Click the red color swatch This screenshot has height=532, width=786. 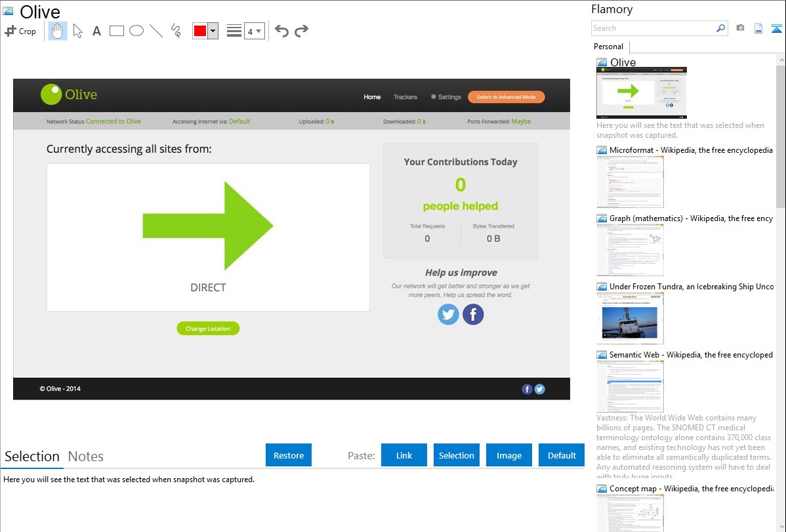[200, 31]
